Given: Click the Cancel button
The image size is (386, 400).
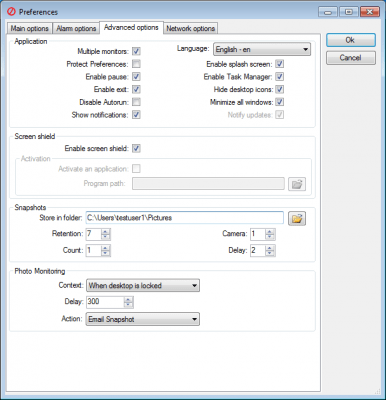Looking at the screenshot, I should (x=351, y=58).
